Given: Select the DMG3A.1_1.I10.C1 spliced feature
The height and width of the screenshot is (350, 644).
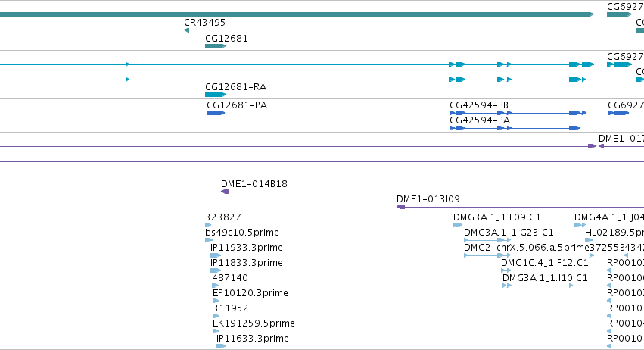Looking at the screenshot, I should coord(537,286).
